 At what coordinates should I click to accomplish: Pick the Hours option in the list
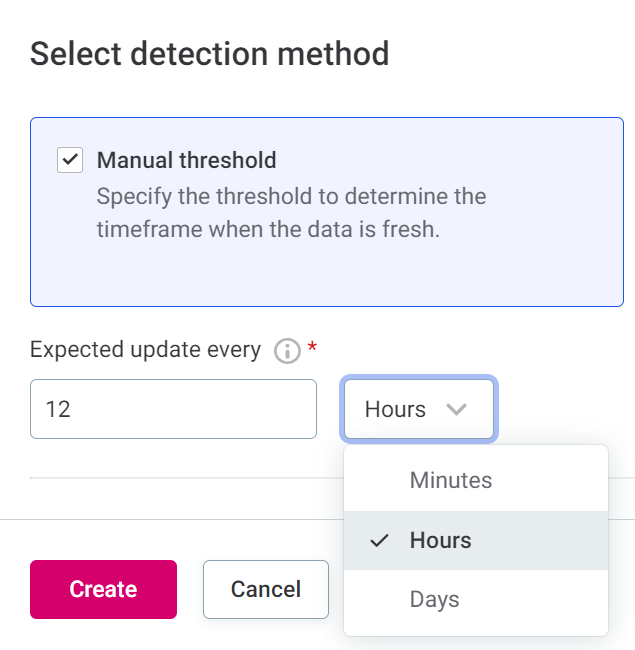point(475,540)
